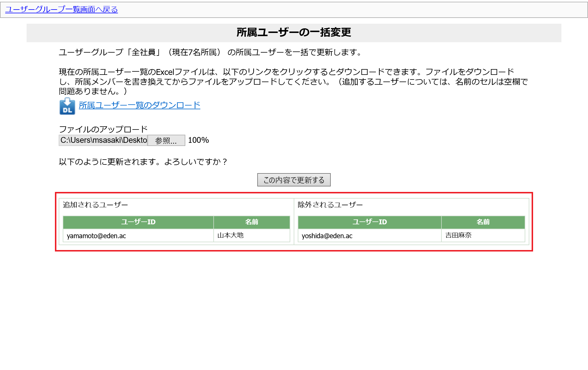Click the この内容で更新する button

click(294, 180)
